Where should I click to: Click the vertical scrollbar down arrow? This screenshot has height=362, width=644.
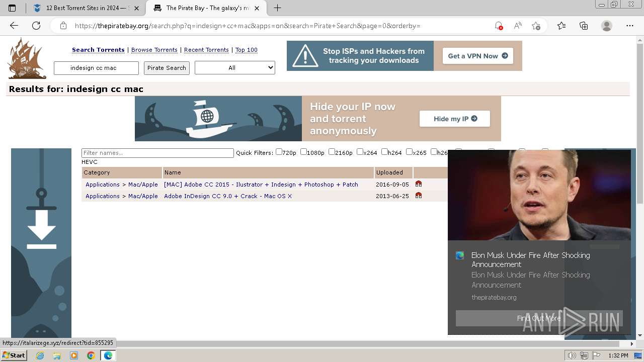pos(640,335)
